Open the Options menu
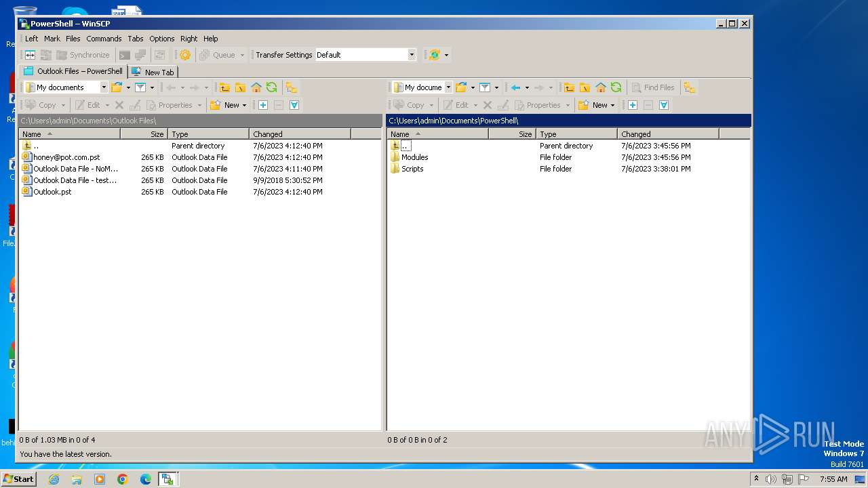868x488 pixels. pyautogui.click(x=162, y=39)
